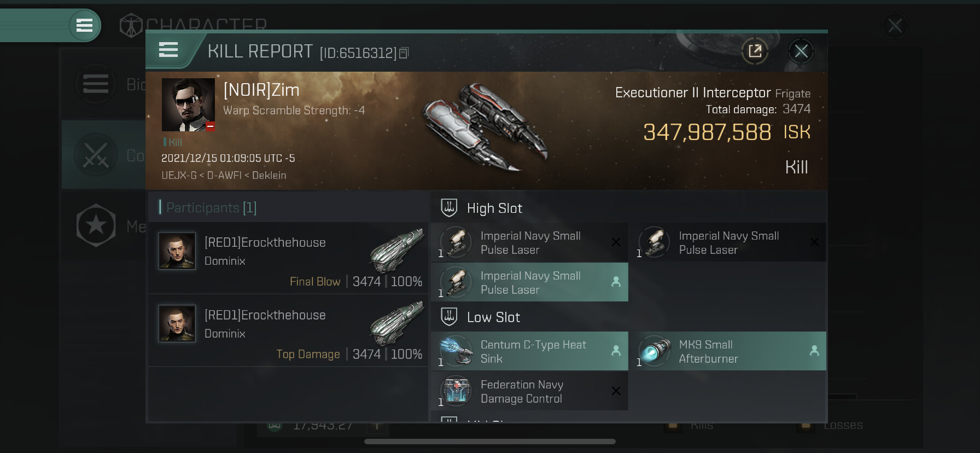The height and width of the screenshot is (453, 980).
Task: Select the MK9 Small Afterburner module icon
Action: click(654, 351)
